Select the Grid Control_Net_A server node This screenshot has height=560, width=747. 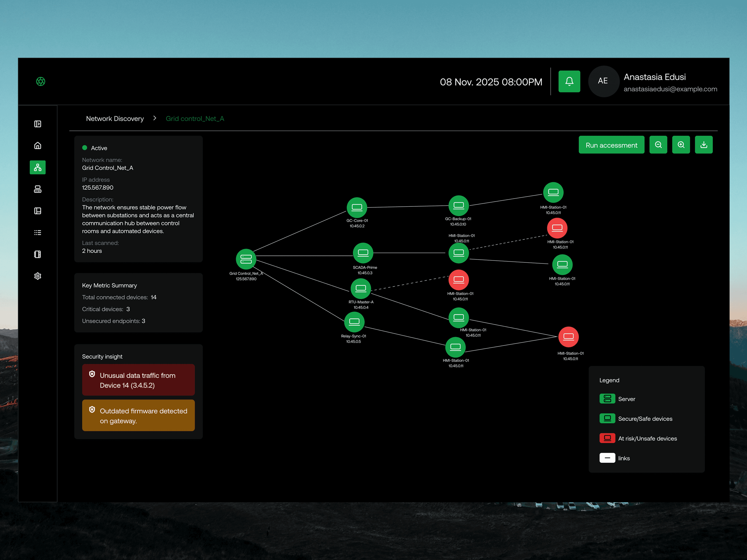pos(246,259)
